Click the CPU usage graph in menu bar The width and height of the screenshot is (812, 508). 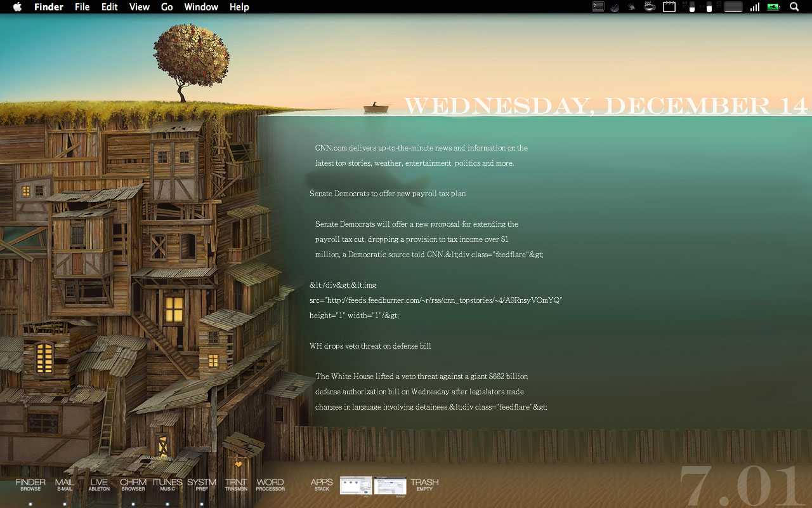(733, 7)
